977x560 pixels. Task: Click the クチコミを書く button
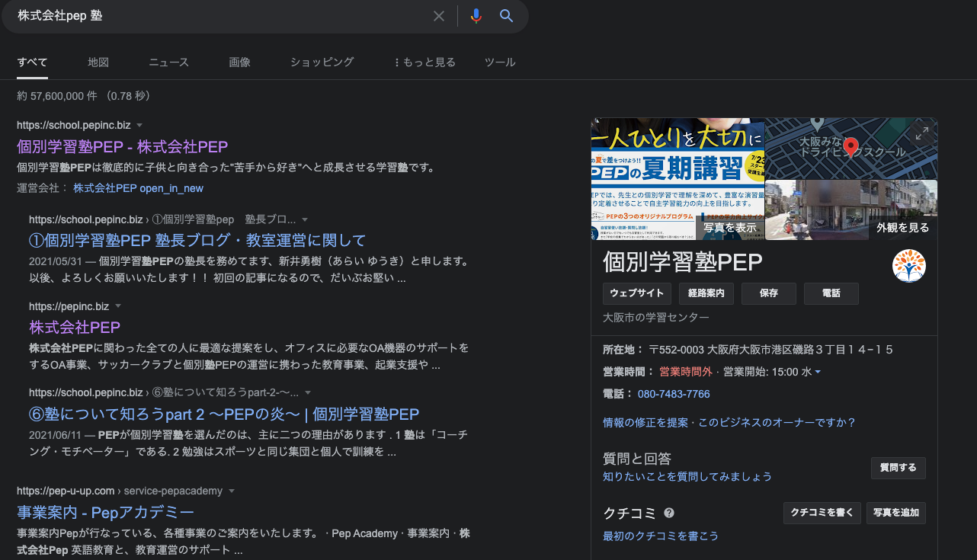tap(822, 513)
